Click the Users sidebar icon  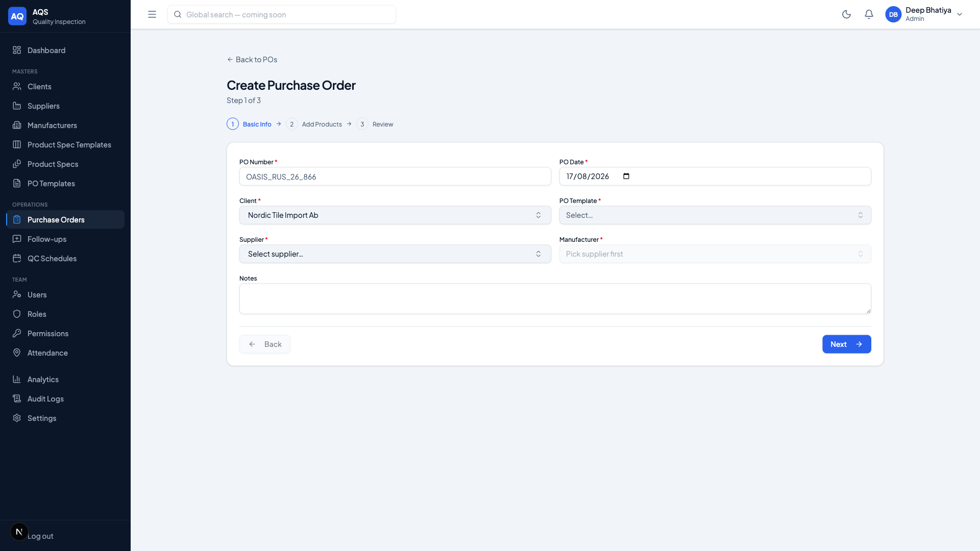[x=17, y=294]
